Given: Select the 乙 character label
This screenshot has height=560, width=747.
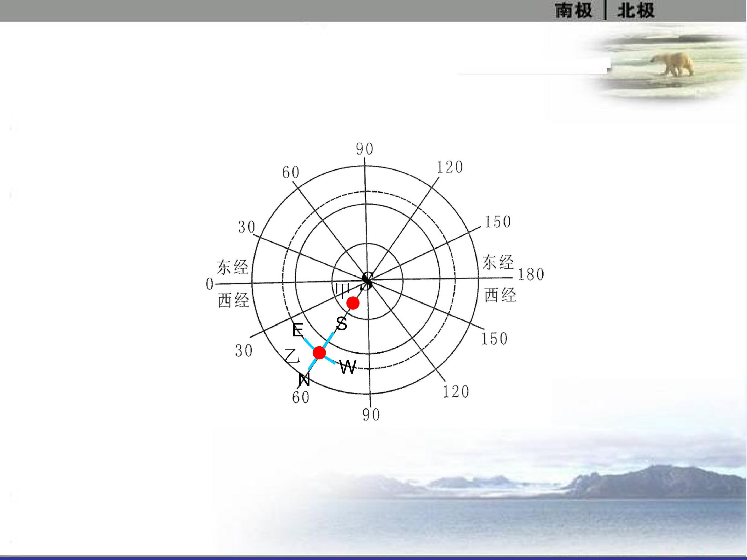Looking at the screenshot, I should pyautogui.click(x=292, y=356).
